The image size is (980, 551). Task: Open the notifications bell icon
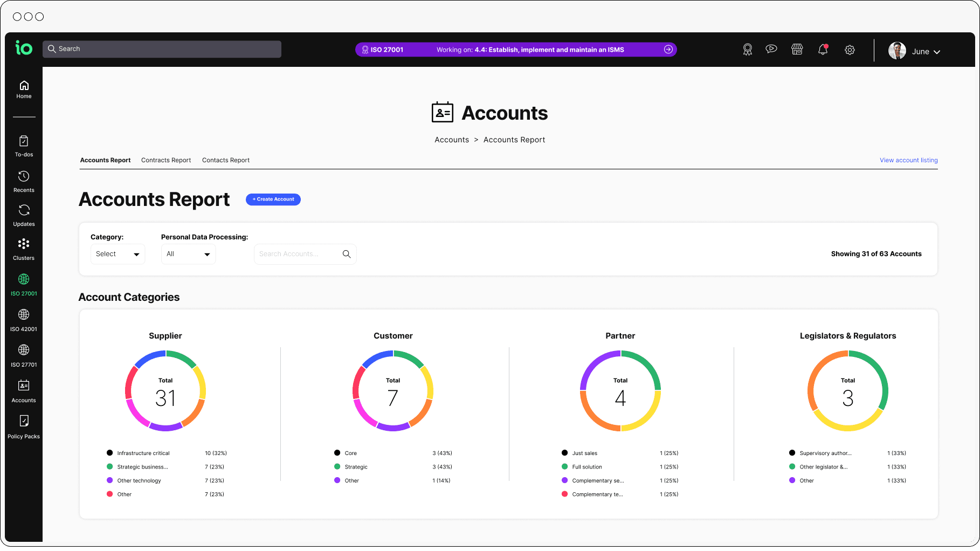point(823,50)
